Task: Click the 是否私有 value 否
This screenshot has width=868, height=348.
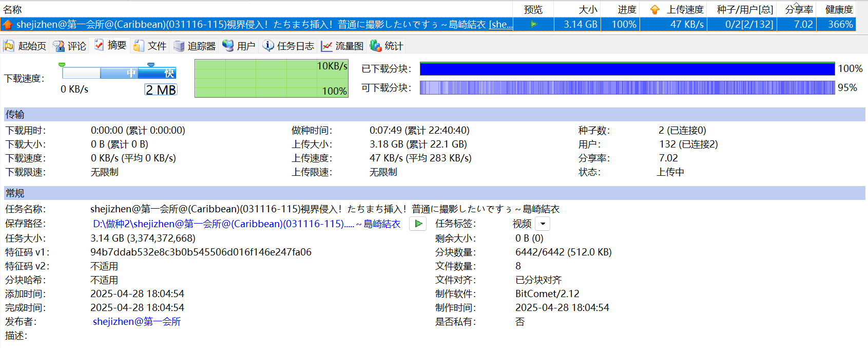Action: (519, 322)
